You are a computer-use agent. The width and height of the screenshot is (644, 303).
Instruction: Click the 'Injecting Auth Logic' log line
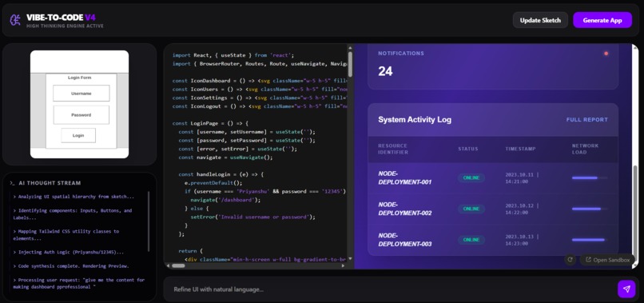pos(68,252)
